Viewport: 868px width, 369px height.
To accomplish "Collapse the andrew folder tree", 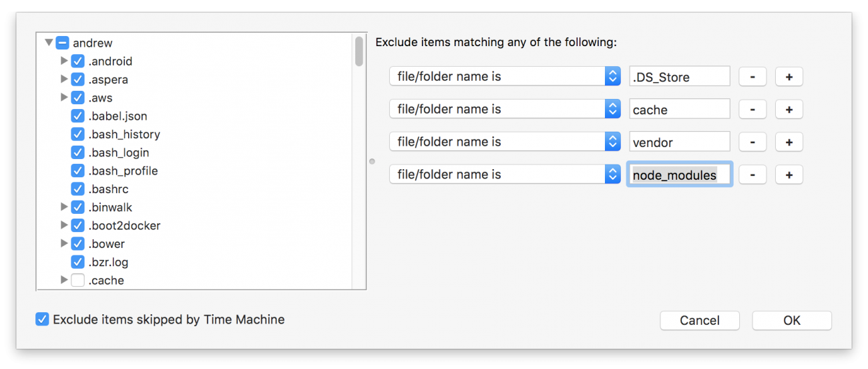I will click(49, 43).
